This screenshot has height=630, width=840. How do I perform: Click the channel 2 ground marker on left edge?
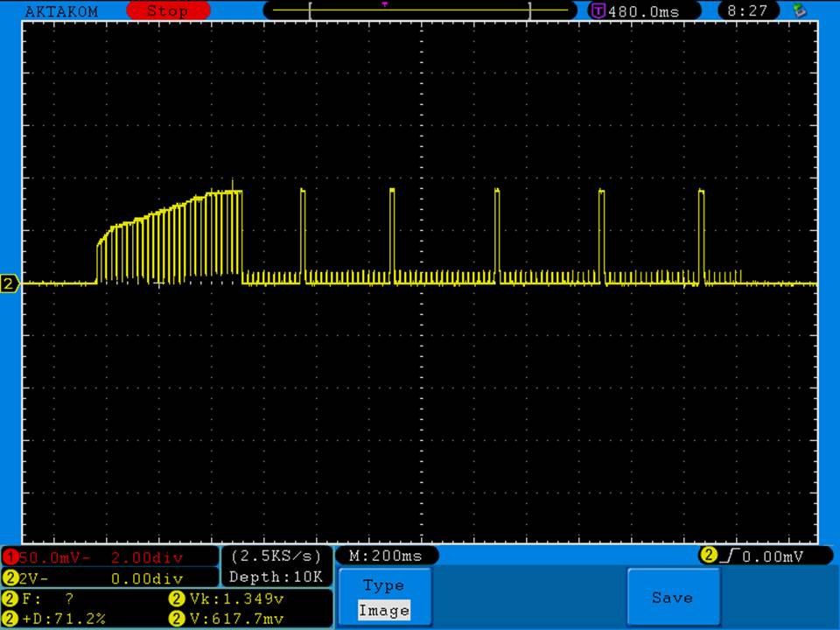coord(10,283)
